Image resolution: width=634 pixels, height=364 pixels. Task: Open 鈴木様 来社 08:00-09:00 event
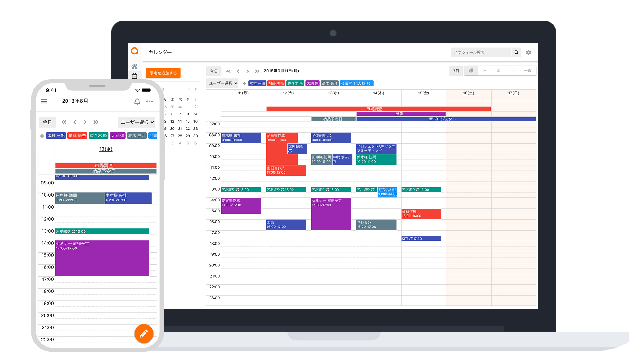pyautogui.click(x=241, y=138)
